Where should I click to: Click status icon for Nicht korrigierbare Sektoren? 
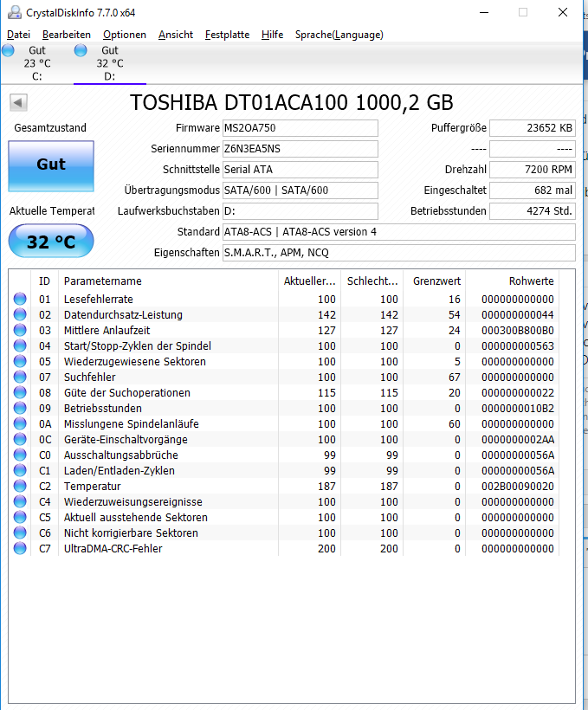click(x=20, y=532)
